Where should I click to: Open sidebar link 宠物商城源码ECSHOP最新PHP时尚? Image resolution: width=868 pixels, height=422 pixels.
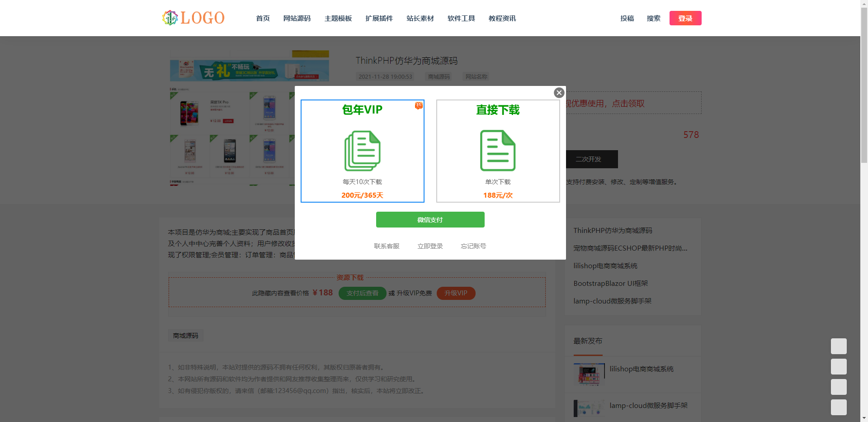coord(630,248)
